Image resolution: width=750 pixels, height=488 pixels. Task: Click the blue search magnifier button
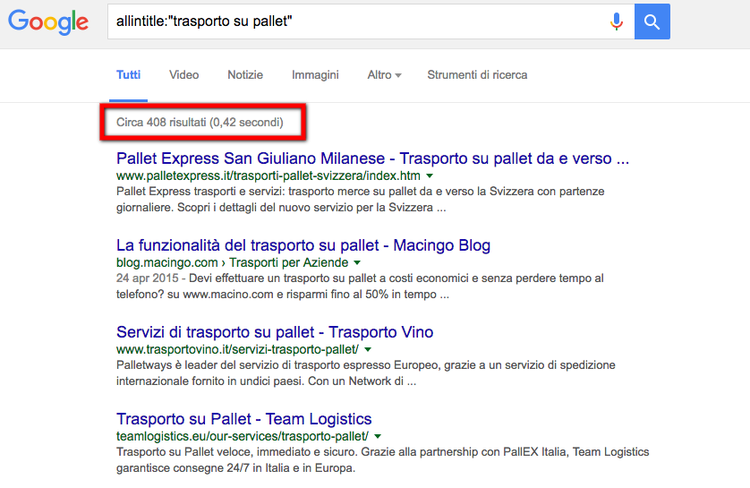coord(652,22)
